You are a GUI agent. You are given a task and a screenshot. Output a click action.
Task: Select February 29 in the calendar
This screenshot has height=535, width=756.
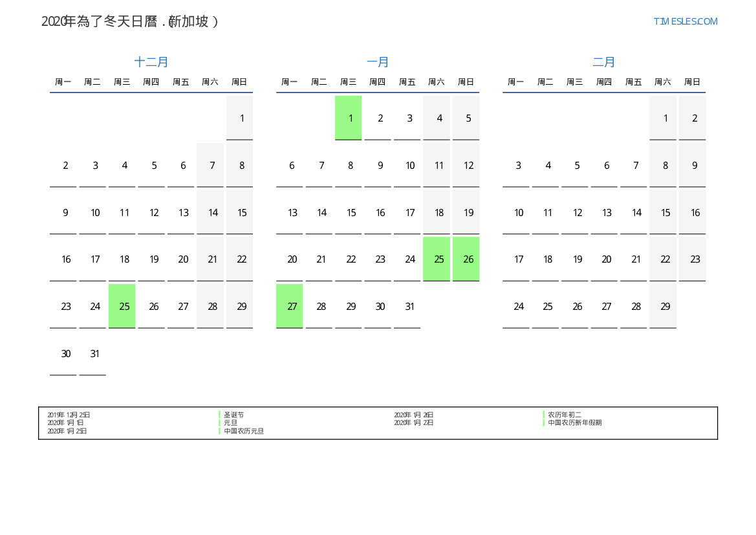663,306
